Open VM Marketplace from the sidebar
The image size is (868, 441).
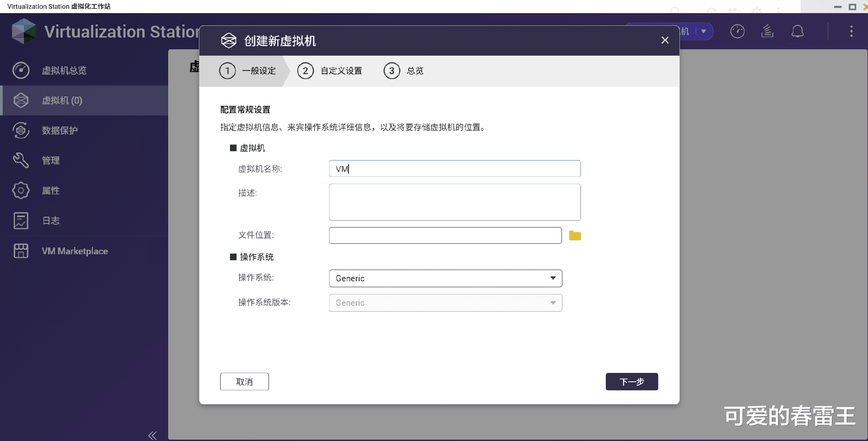point(21,251)
